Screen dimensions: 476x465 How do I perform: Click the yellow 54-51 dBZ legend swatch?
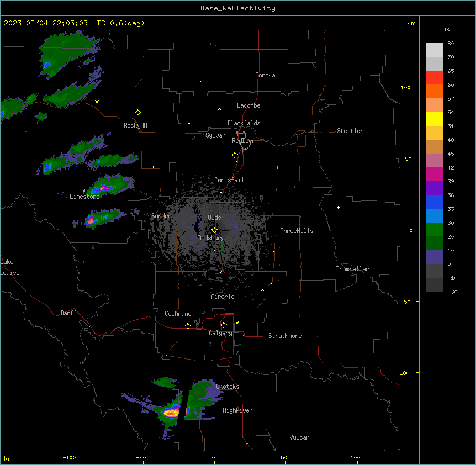434,119
